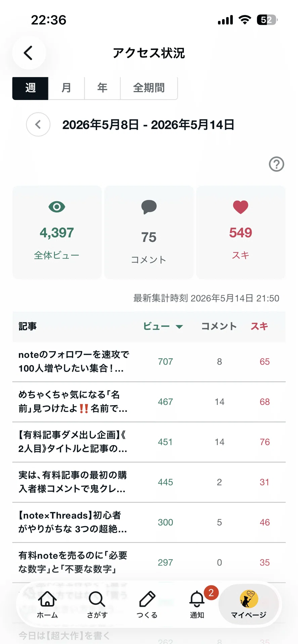
Task: Open article 【note×Threads】初心者がやりがちな
Action: point(149,522)
